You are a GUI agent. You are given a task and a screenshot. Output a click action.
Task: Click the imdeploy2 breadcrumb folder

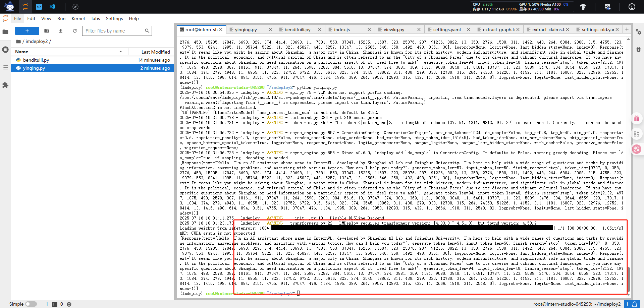[37, 42]
